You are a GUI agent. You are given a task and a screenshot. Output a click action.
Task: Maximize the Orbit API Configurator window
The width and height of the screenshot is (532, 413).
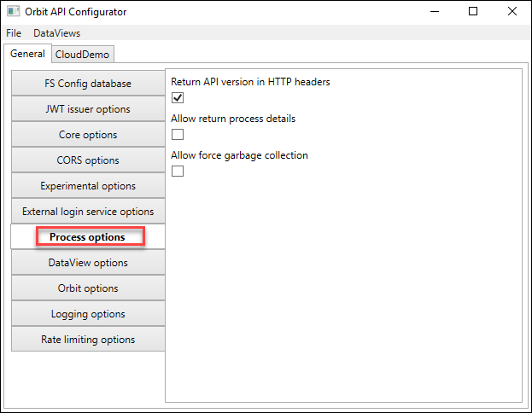[x=473, y=12]
